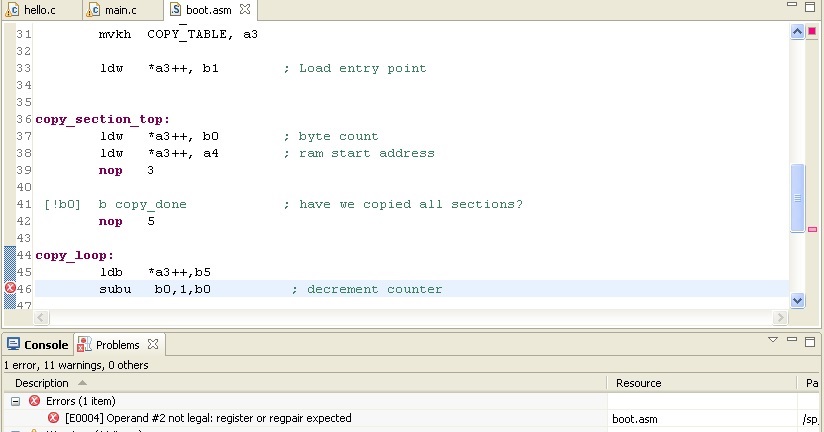Click the copy_section_top label
Screen dimensions: 824x432
point(102,120)
